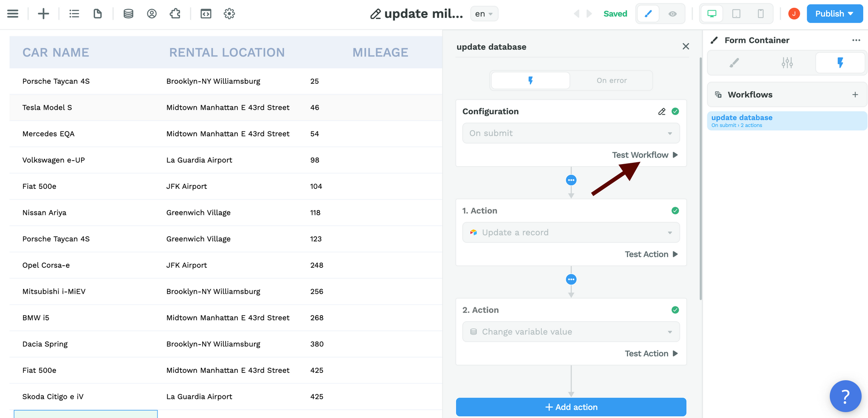
Task: Open the workflows lightning tab in sidebar
Action: [840, 63]
